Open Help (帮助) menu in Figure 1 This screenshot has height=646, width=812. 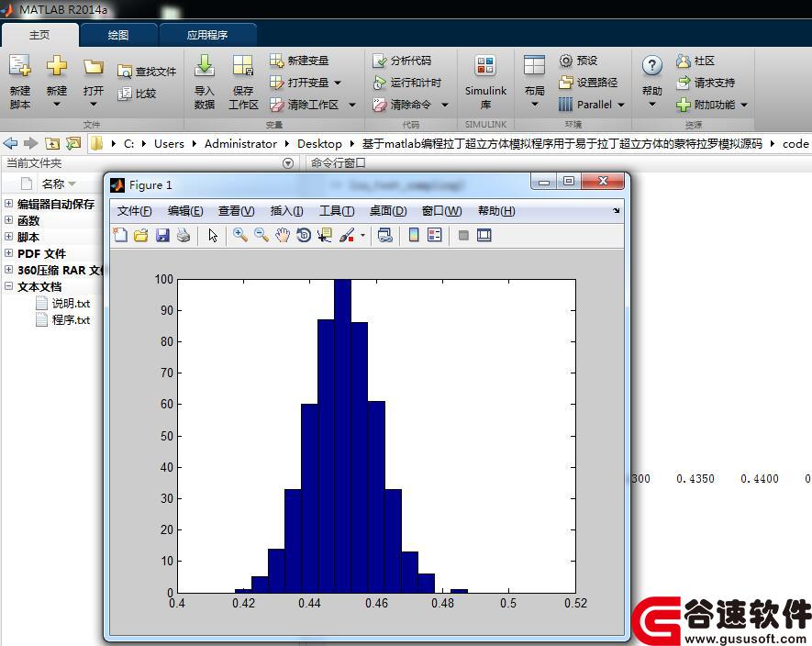(496, 211)
